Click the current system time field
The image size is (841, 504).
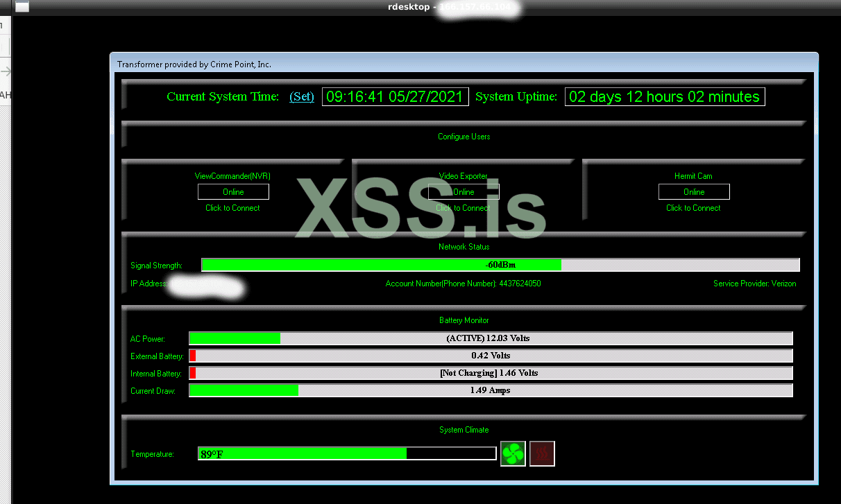click(396, 96)
